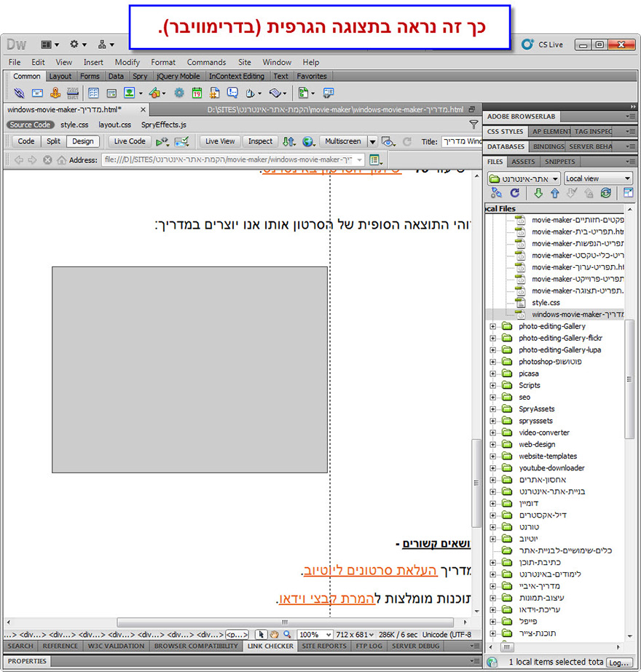The image size is (641, 672).
Task: Insert the Date calendar icon
Action: click(197, 92)
